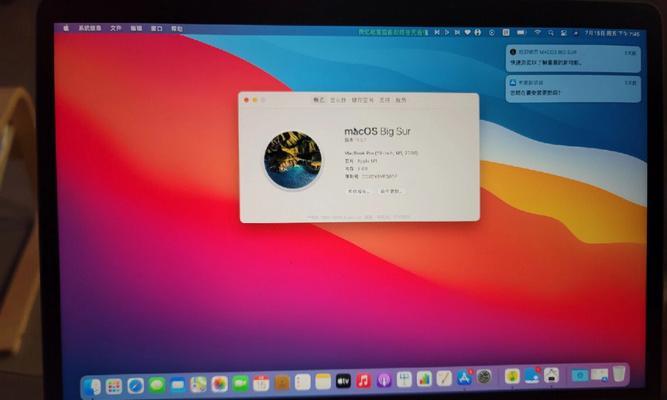
Task: Open System Preferences in the Dock
Action: [484, 377]
